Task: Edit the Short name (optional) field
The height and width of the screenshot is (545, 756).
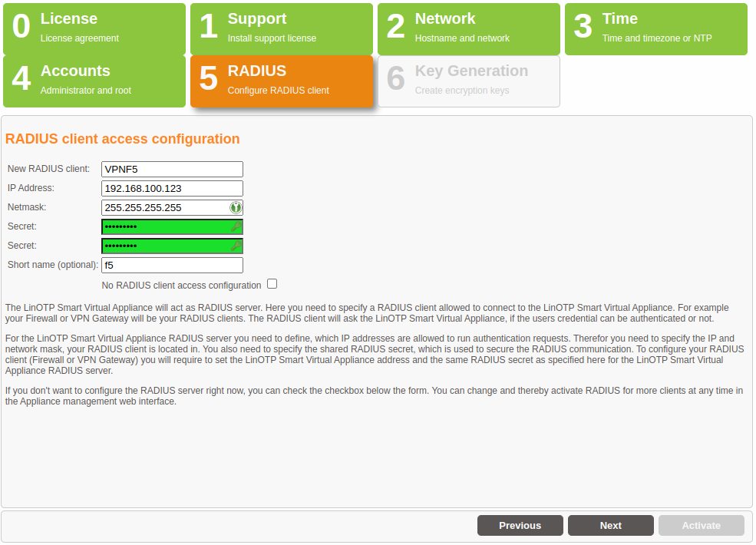Action: pyautogui.click(x=172, y=265)
